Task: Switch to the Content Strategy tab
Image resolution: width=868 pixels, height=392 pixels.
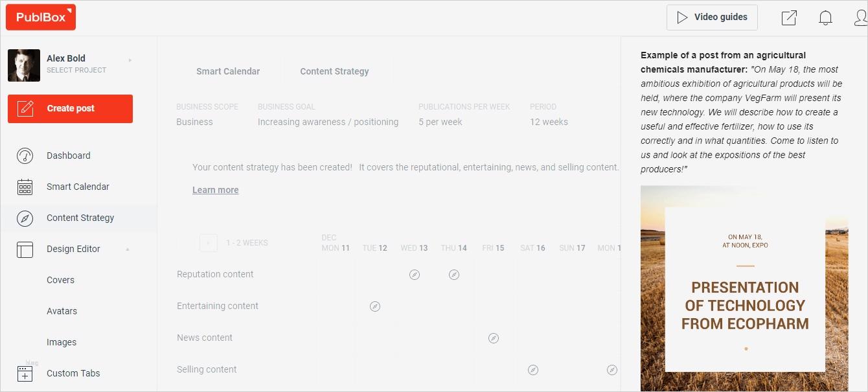Action: 334,71
